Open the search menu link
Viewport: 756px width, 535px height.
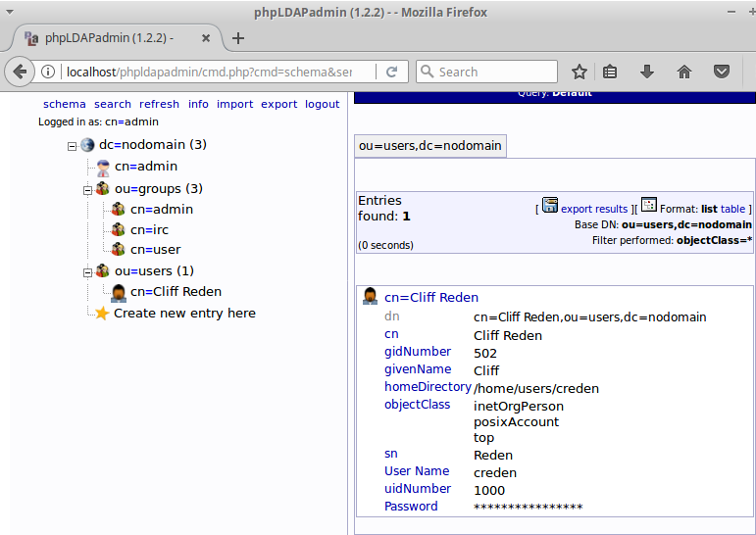113,104
